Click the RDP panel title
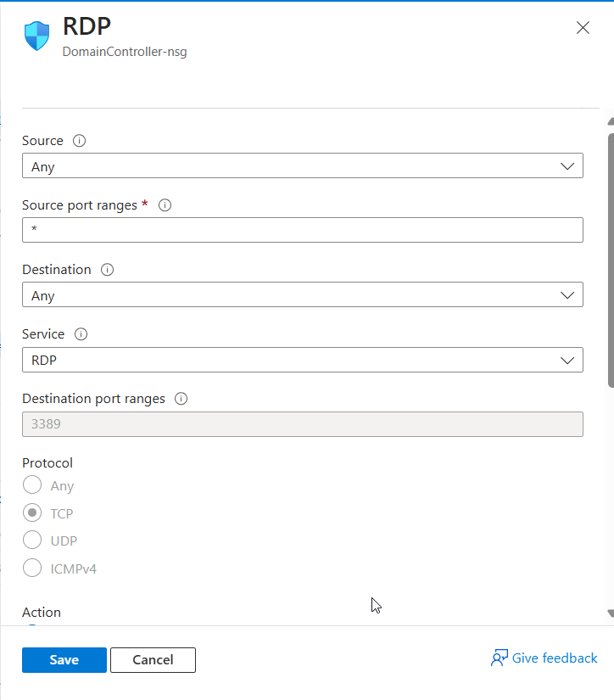 (x=87, y=26)
